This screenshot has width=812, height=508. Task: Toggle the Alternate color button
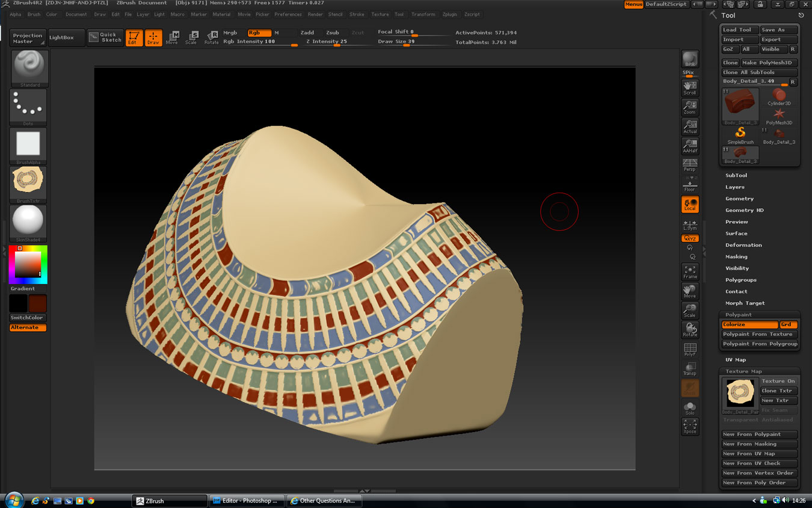click(28, 327)
